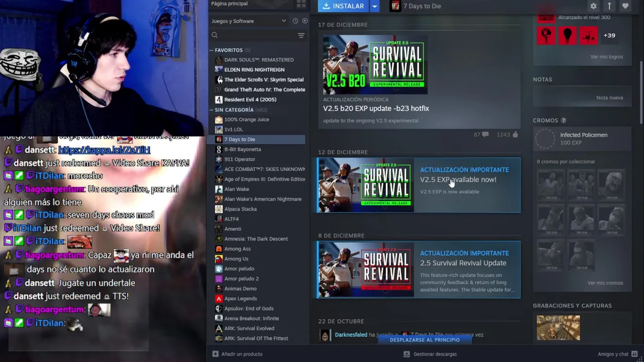
Task: Open 2.5 Survival Revival Update announcement
Action: [x=419, y=269]
